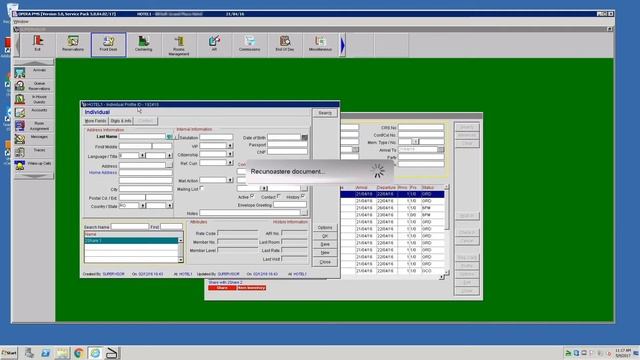Screen dimensions: 640x360
Task: Expand the Citizenship dropdown
Action: click(230, 154)
